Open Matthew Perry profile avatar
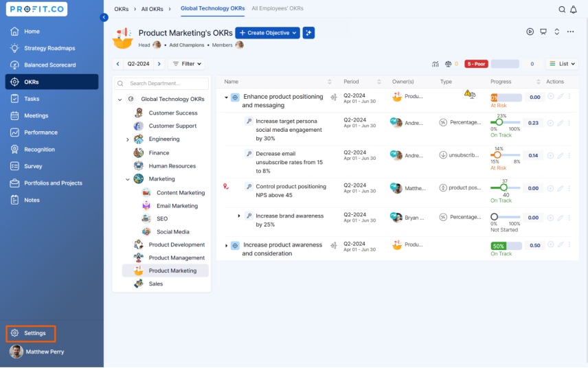 tap(16, 352)
